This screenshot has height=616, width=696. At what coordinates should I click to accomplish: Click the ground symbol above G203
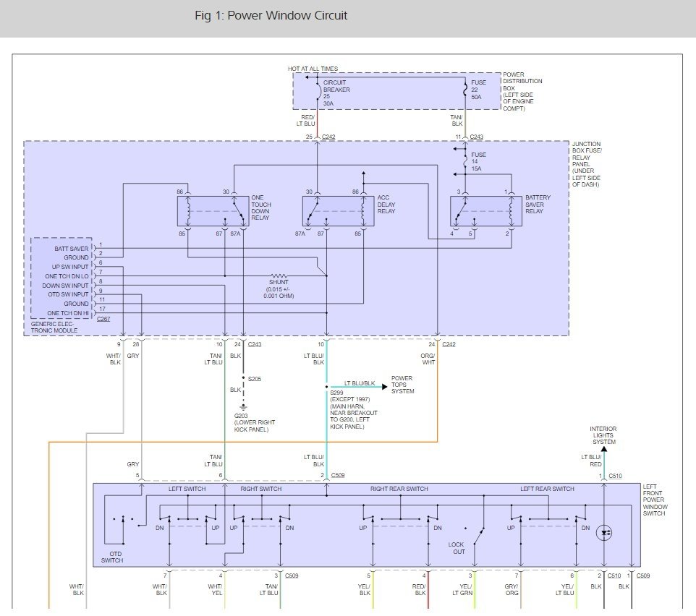(243, 408)
